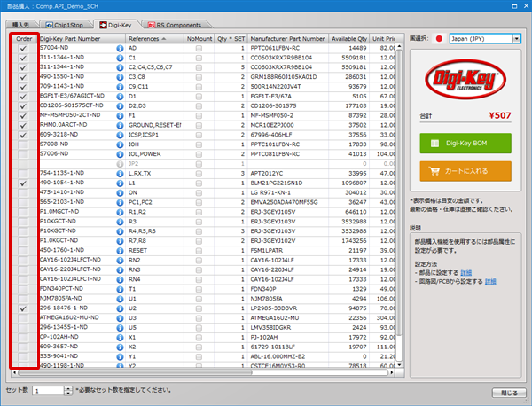Open info icon for MF-MSMF050-2CT-ND row
This screenshot has width=532, height=406.
click(x=120, y=115)
